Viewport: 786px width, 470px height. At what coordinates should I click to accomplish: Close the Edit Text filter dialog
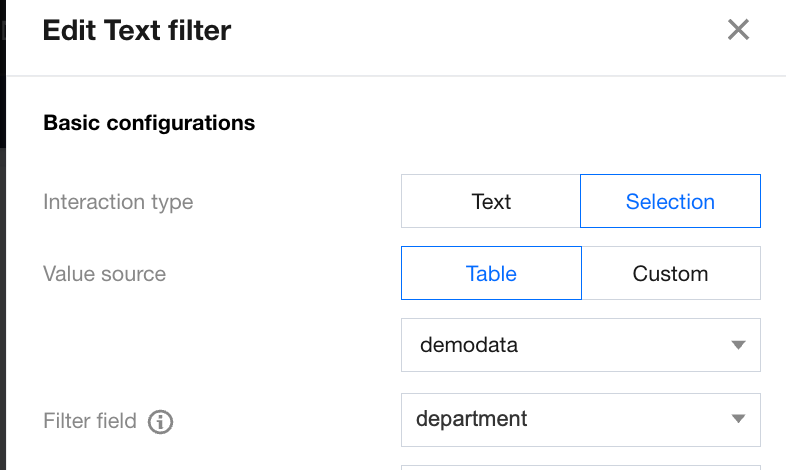click(x=738, y=30)
